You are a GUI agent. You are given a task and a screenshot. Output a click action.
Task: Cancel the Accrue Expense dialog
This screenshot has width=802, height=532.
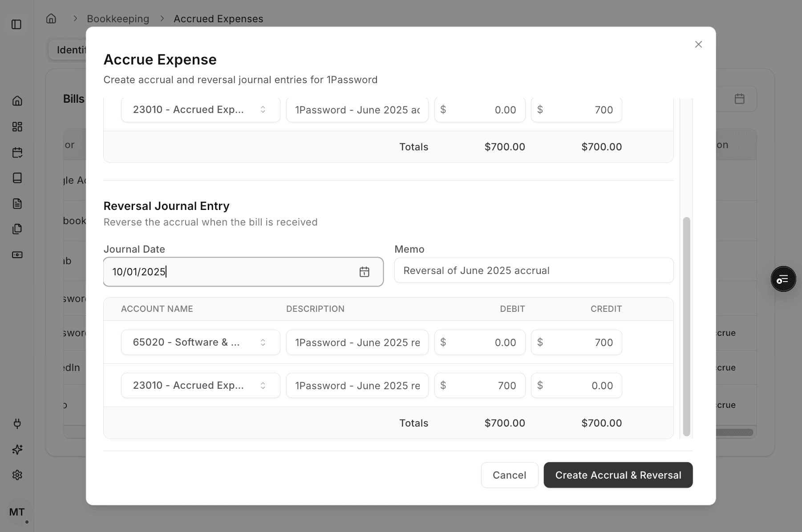point(509,475)
